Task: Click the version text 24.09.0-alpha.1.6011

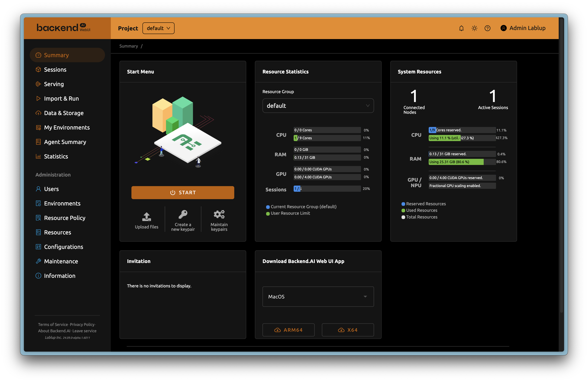Action: 76,338
